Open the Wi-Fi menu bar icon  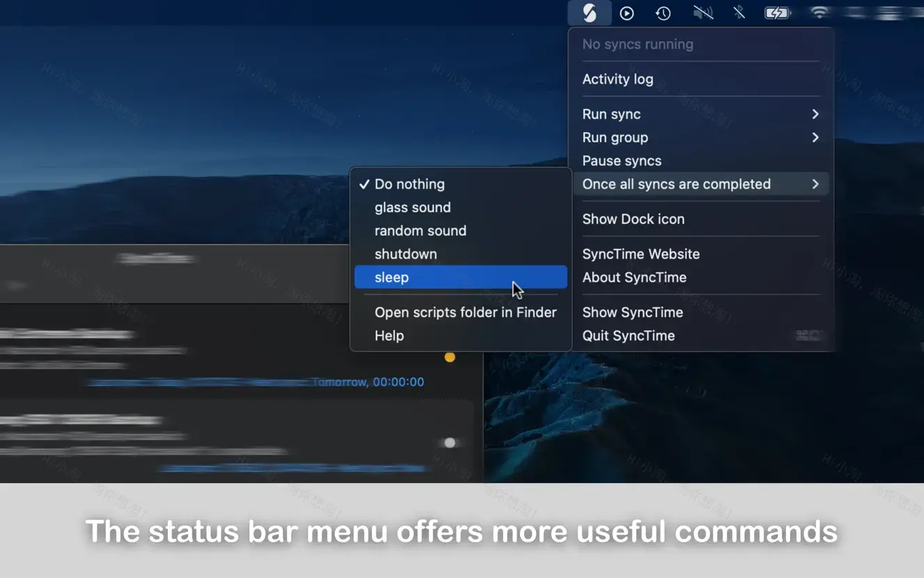coord(819,13)
